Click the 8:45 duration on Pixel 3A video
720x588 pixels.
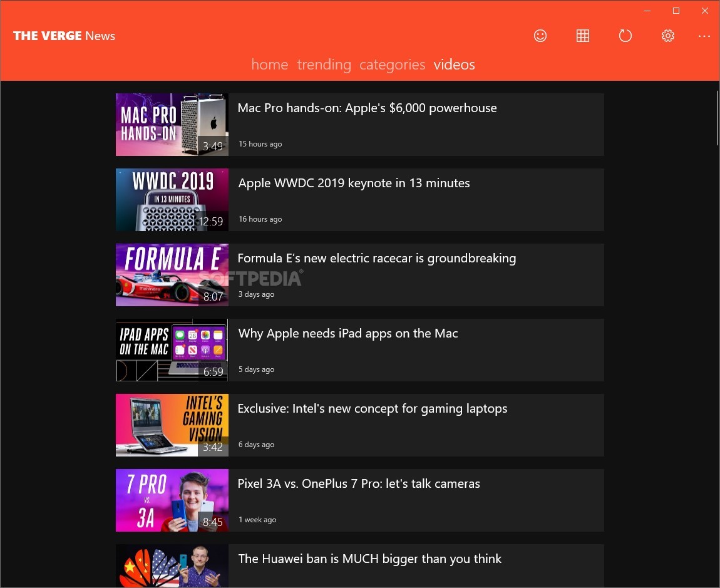pyautogui.click(x=213, y=522)
